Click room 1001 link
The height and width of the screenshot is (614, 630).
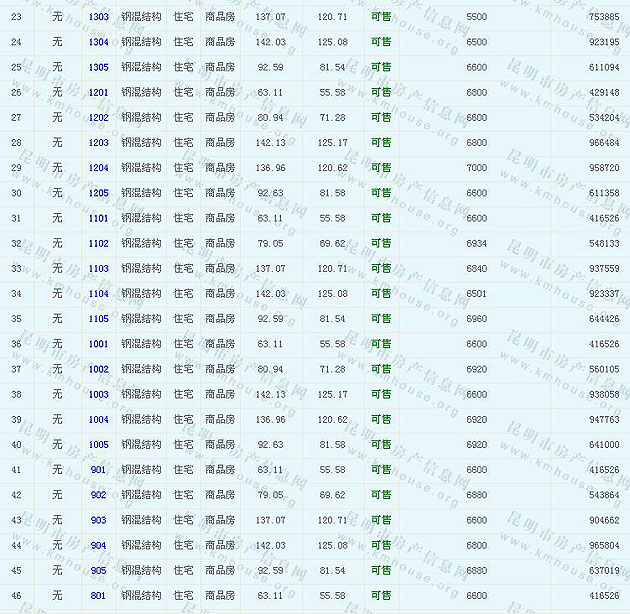coord(98,344)
